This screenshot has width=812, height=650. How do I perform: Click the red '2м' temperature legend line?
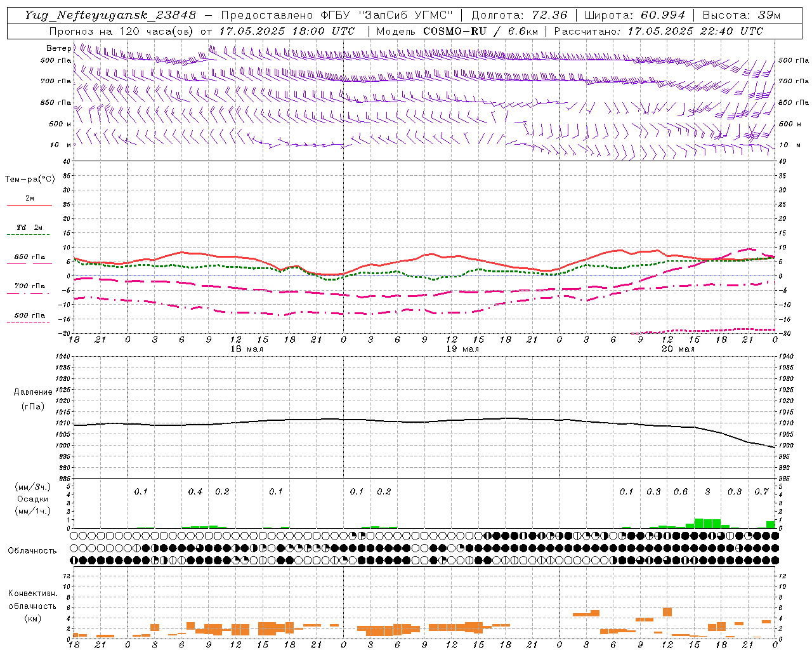point(29,205)
